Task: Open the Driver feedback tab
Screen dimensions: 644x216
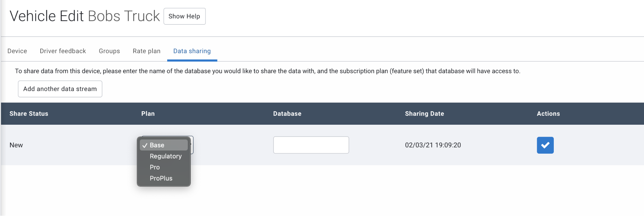Action: pos(63,51)
